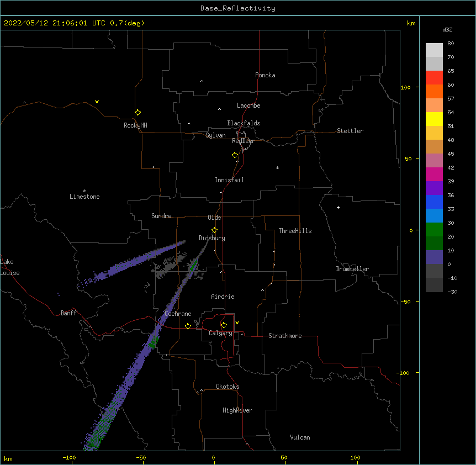Click the green echo core north of Cochrane

193,267
